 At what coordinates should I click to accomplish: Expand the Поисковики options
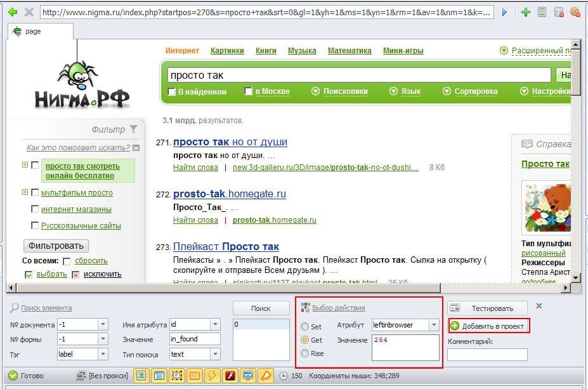[340, 91]
